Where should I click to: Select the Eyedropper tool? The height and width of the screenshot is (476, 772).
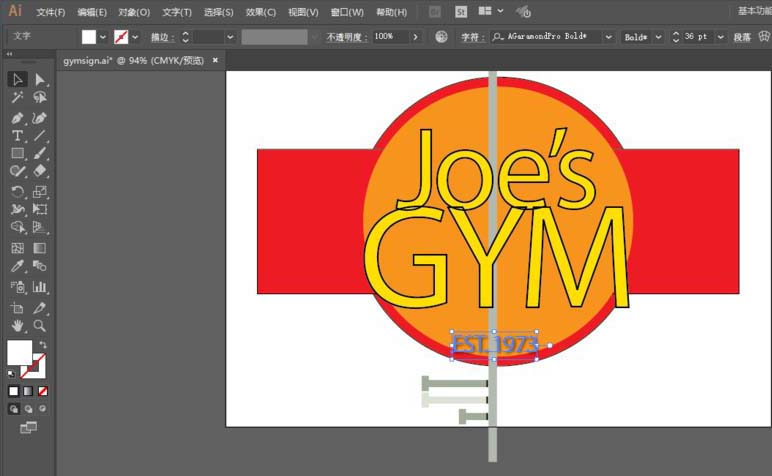coord(18,267)
